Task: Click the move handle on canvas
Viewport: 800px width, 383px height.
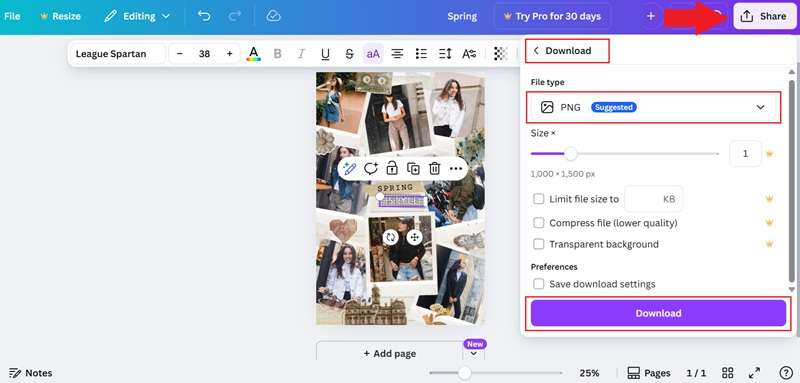Action: coord(414,237)
